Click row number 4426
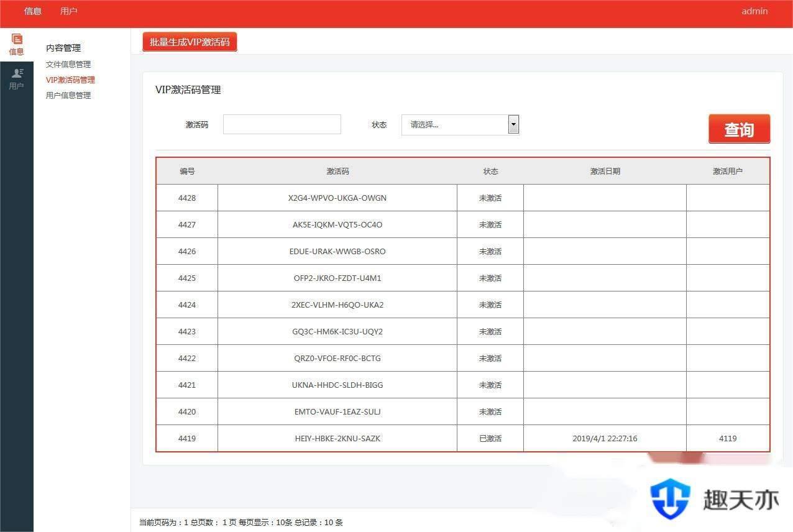The image size is (793, 532). click(x=187, y=251)
